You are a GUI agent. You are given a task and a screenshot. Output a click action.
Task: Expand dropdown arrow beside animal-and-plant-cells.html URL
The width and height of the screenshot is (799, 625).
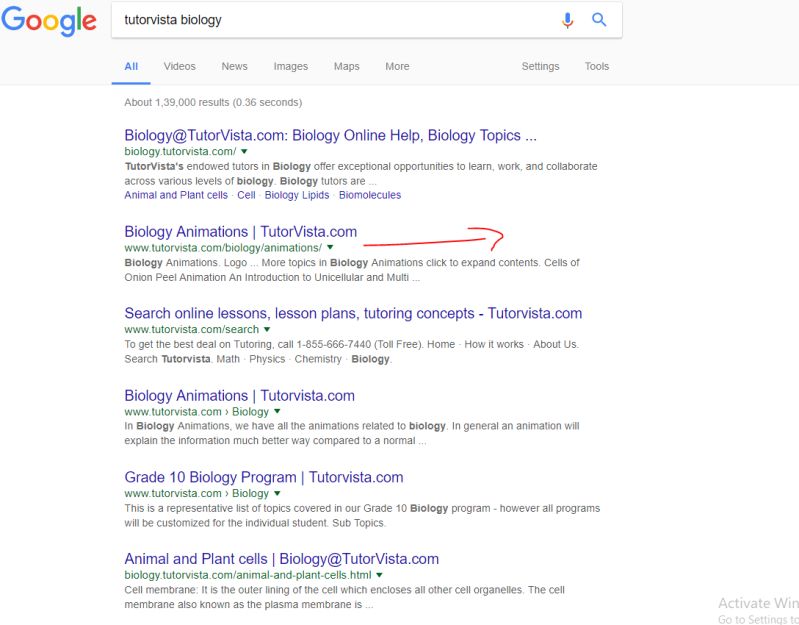(379, 575)
